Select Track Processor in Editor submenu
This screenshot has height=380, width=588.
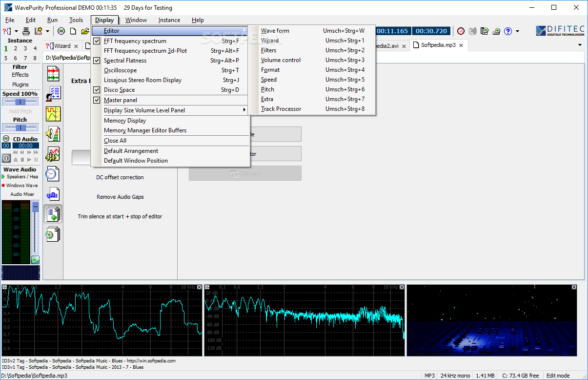312,109
